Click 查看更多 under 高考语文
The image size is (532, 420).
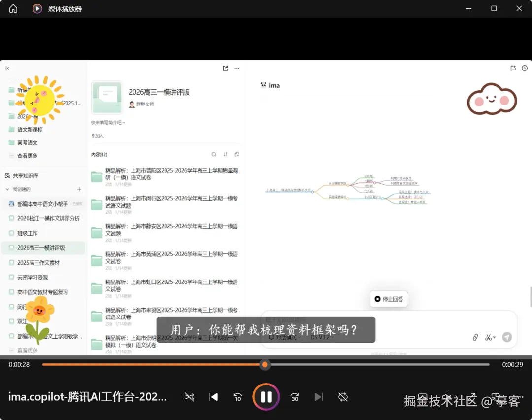point(27,156)
